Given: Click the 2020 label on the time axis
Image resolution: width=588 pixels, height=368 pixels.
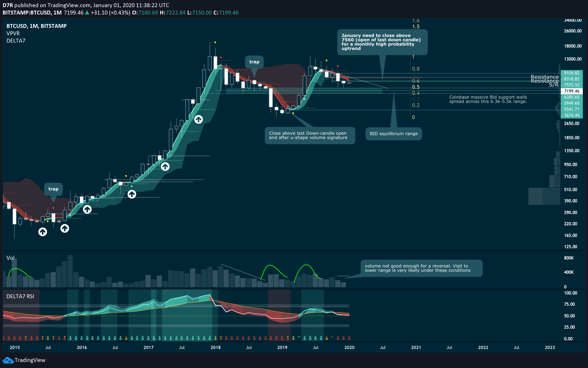Looking at the screenshot, I should (x=349, y=347).
